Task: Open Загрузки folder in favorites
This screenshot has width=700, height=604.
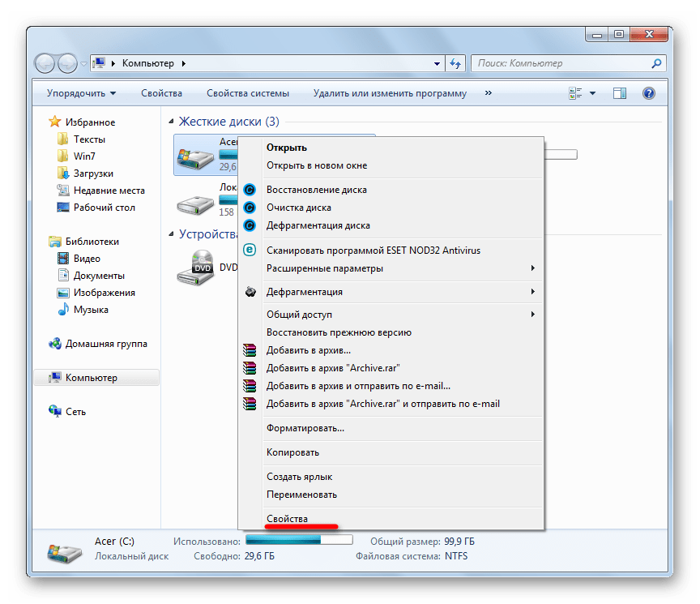Action: [92, 173]
